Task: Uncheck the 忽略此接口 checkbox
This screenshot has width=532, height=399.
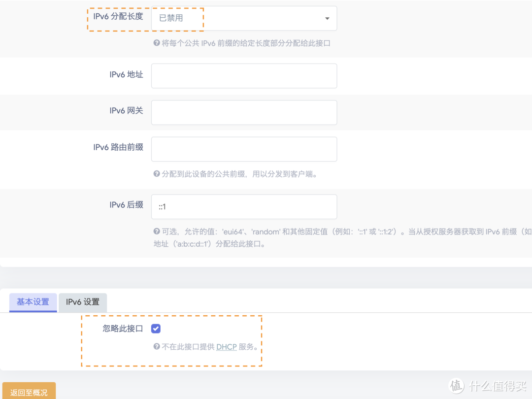Action: 156,329
